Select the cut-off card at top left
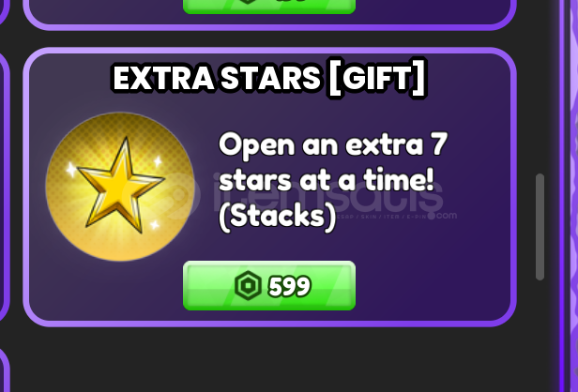The width and height of the screenshot is (578, 392). point(4,12)
